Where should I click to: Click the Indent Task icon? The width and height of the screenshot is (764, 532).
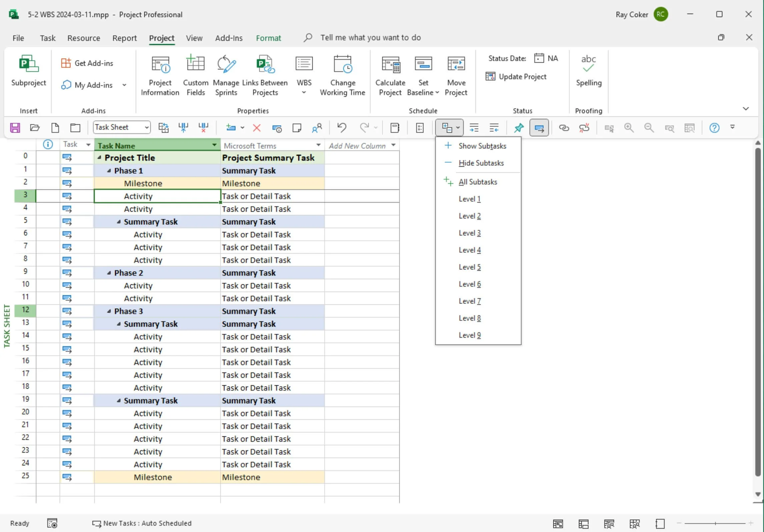[474, 128]
